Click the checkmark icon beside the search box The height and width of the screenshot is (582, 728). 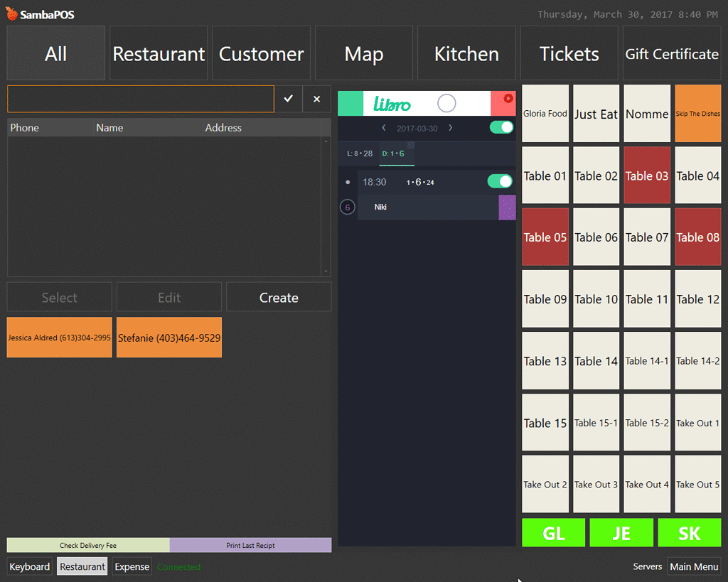289,99
